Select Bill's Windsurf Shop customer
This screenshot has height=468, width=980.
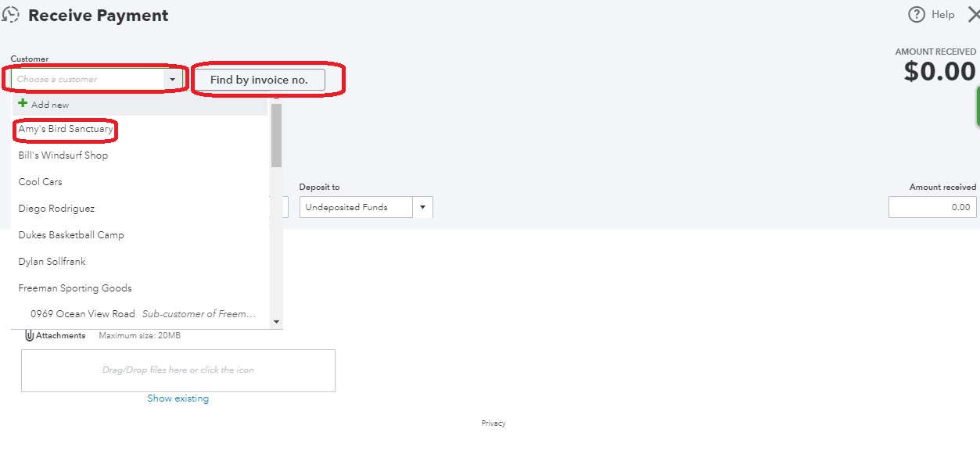tap(63, 155)
